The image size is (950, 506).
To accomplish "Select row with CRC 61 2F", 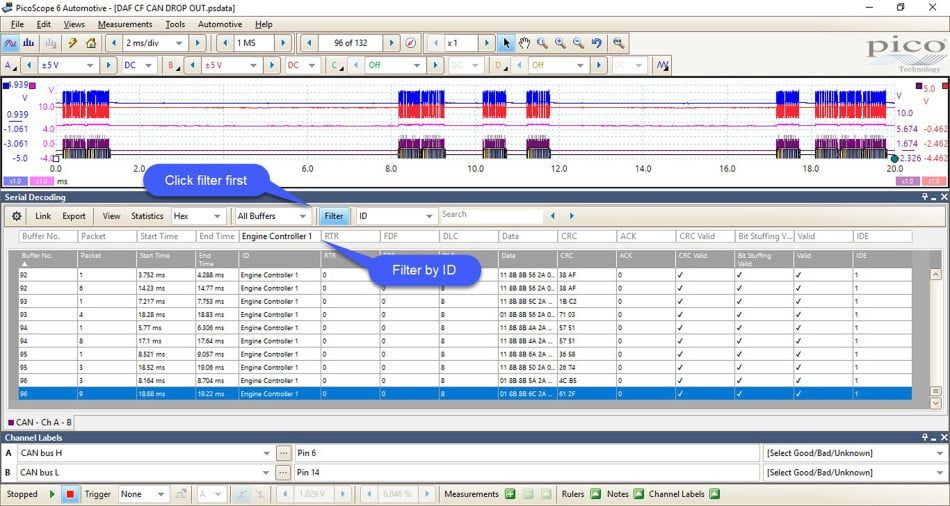I will pos(465,394).
